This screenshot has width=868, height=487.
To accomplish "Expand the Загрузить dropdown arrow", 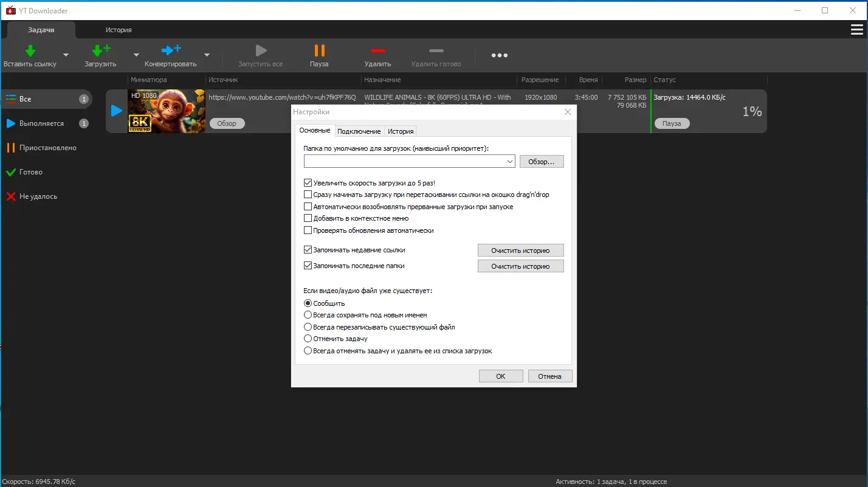I will (136, 55).
